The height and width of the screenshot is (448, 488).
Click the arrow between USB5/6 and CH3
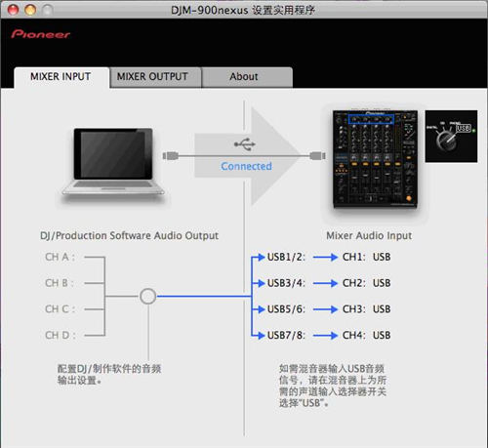(325, 309)
